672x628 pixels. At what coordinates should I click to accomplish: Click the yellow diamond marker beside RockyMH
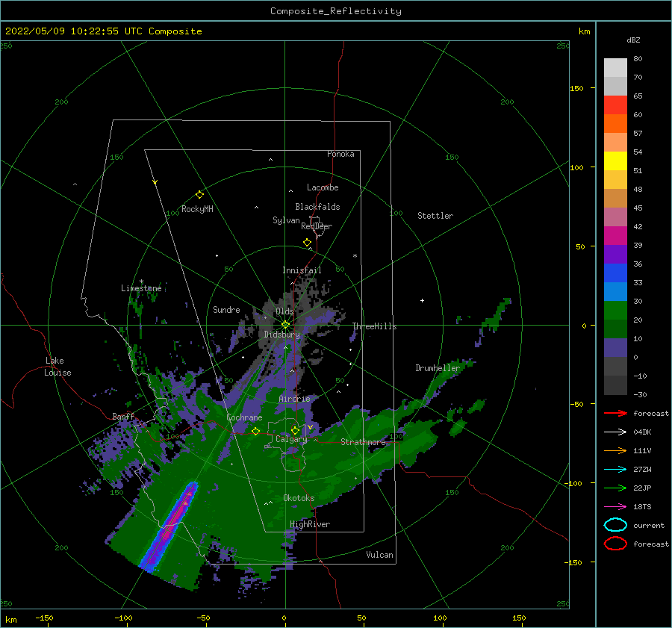[199, 195]
